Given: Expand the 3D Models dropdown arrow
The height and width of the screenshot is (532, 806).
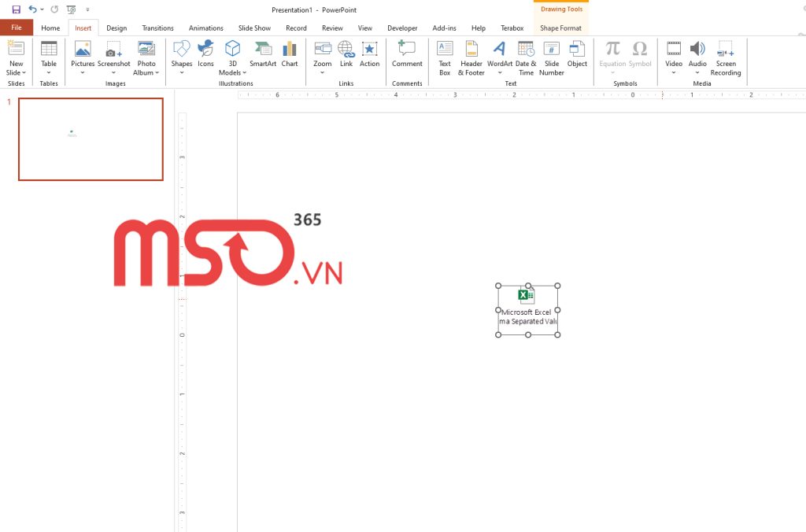Looking at the screenshot, I should click(x=245, y=72).
